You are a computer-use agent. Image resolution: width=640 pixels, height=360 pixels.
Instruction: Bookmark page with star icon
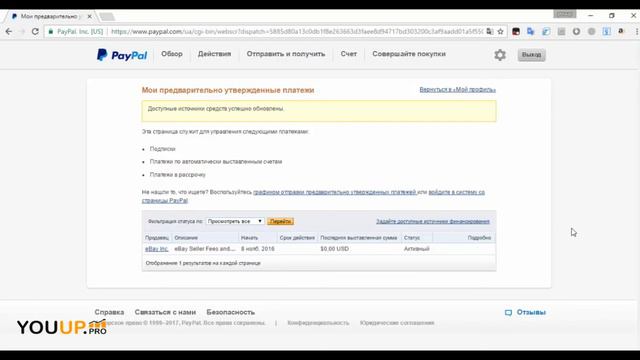(500, 31)
